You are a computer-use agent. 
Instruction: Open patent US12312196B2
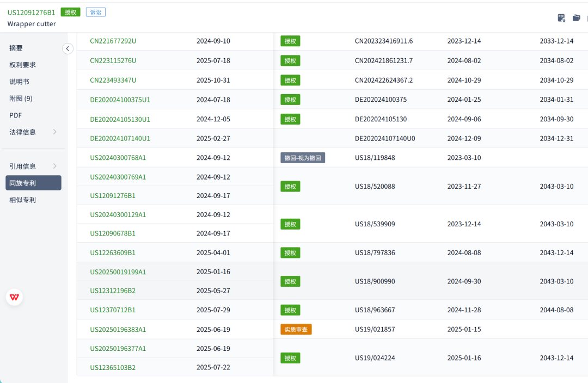point(113,291)
